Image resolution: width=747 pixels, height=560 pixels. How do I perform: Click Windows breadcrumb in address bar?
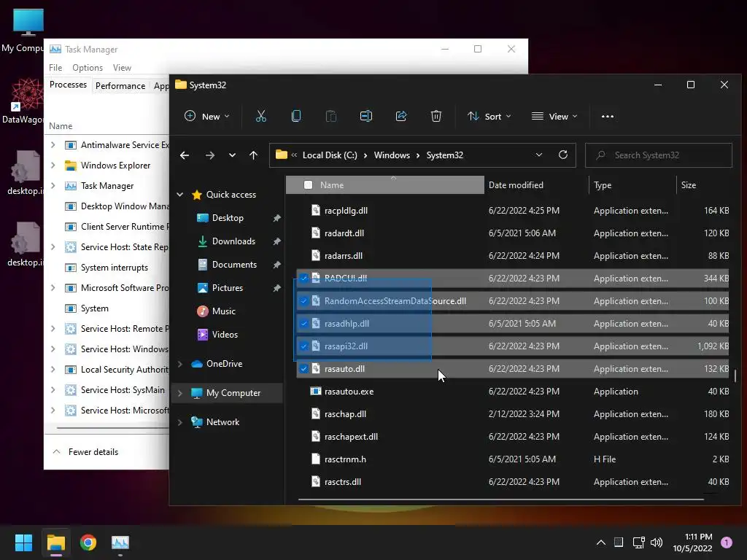pyautogui.click(x=392, y=155)
